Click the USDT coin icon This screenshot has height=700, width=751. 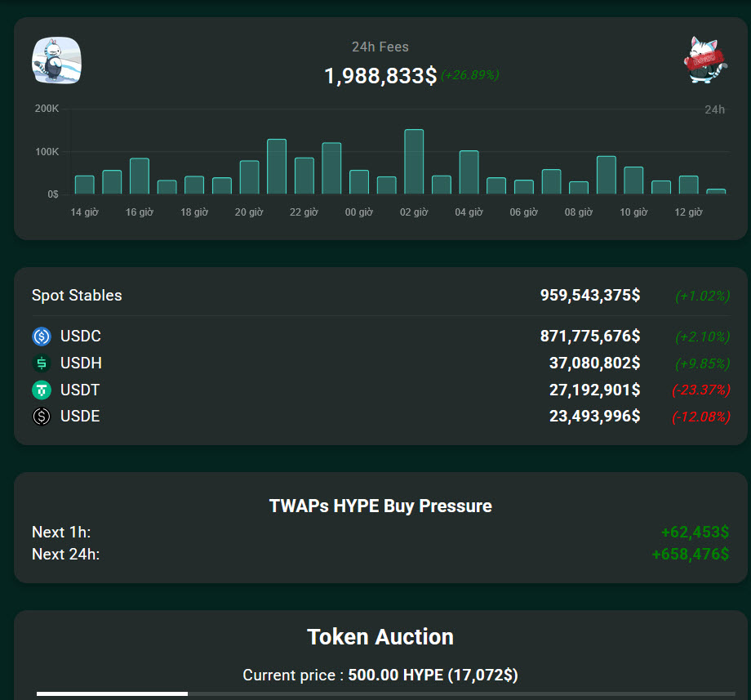tap(42, 390)
